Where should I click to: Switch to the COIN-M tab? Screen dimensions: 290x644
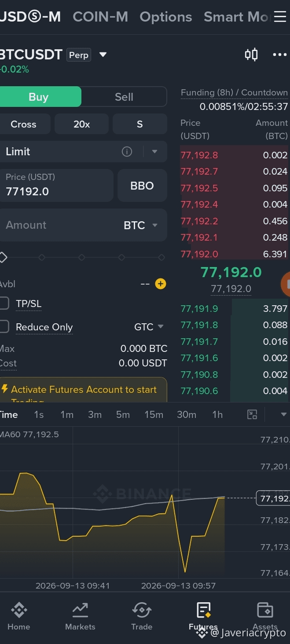[100, 17]
